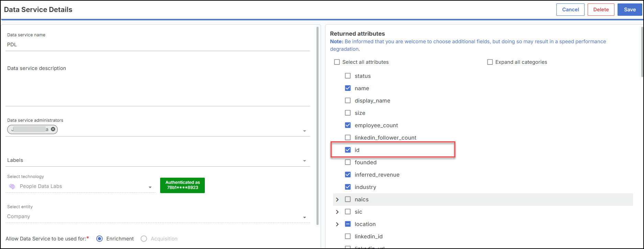This screenshot has height=249, width=644.
Task: Check the Select all attributes checkbox
Action: tap(337, 62)
